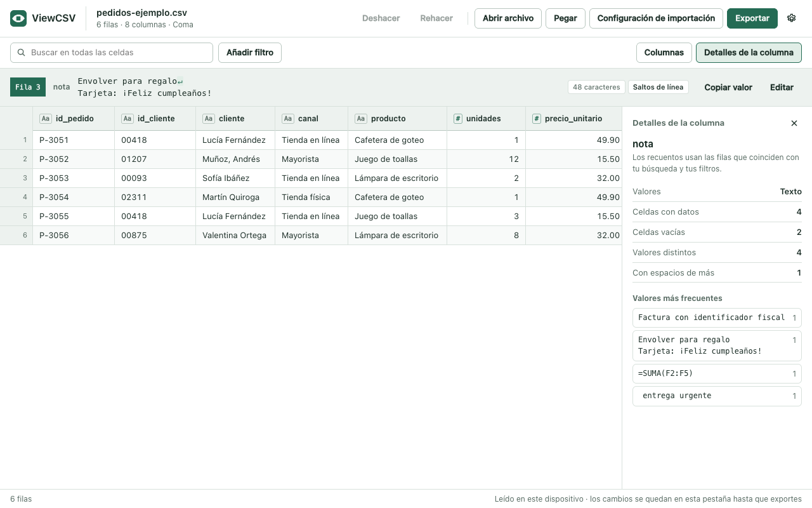Image resolution: width=812 pixels, height=508 pixels.
Task: Click the Pegar button
Action: coord(565,18)
